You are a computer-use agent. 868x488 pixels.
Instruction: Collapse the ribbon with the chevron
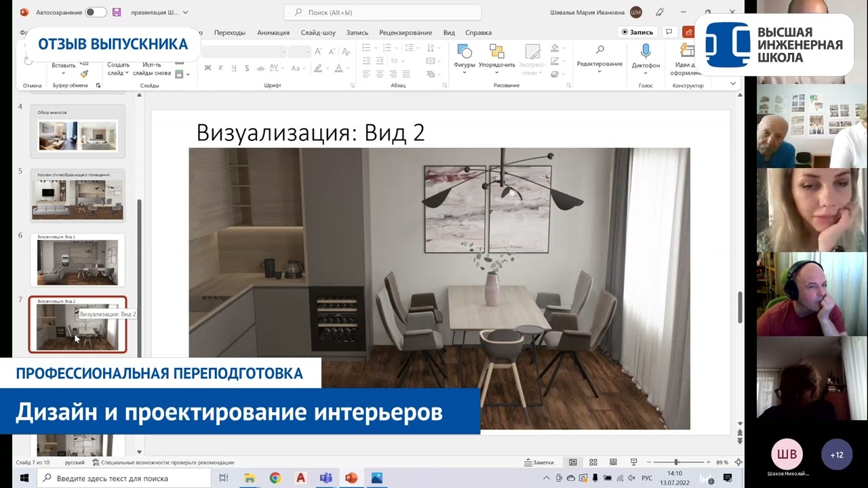click(733, 83)
